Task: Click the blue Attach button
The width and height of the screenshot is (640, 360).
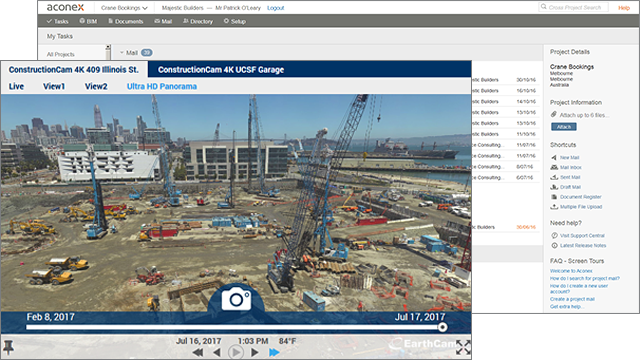Action: 564,127
